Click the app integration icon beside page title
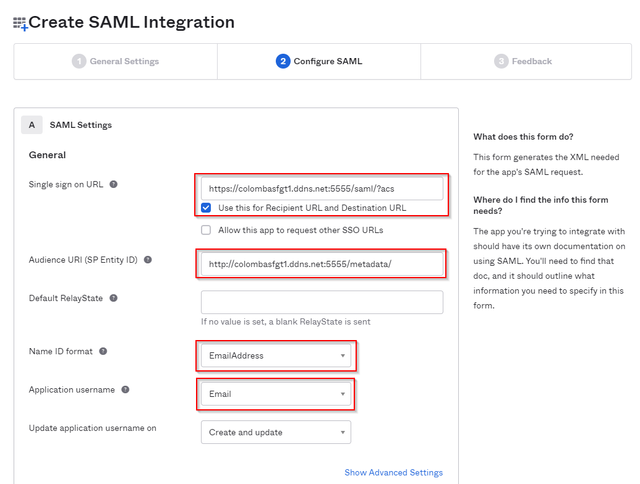 tap(20, 22)
